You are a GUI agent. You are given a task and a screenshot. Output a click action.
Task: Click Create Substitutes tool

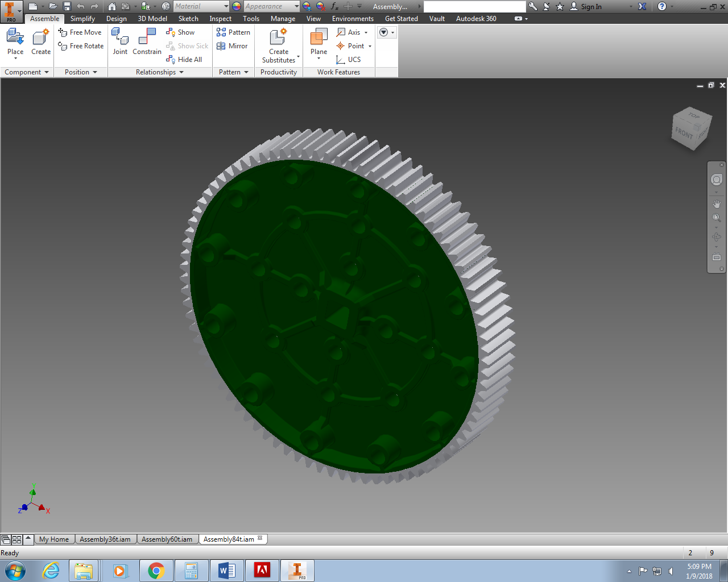279,45
